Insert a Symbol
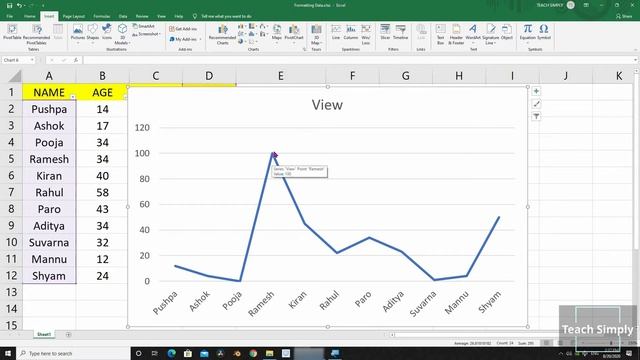 coord(544,32)
